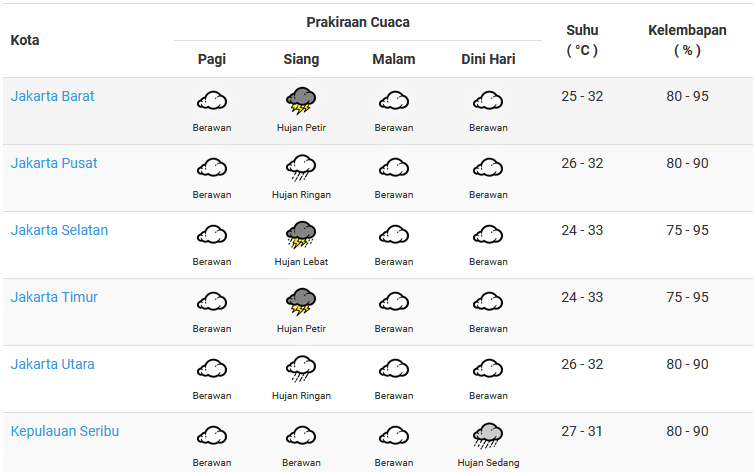Click Jakarta Barat thunderstorm icon for Siang
Viewport: 754px width, 472px height.
(301, 101)
